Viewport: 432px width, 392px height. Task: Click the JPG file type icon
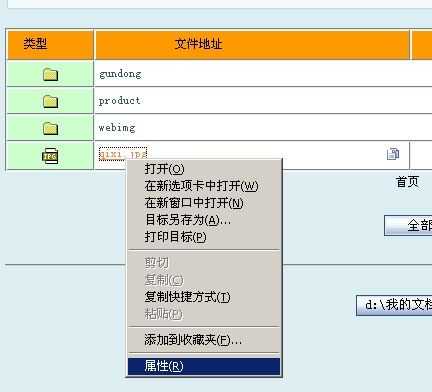[x=50, y=156]
